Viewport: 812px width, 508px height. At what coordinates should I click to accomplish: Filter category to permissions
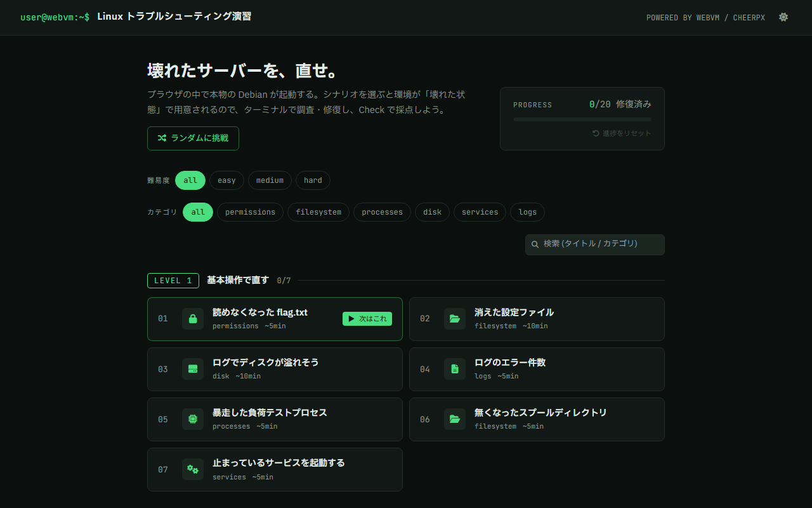pyautogui.click(x=250, y=212)
